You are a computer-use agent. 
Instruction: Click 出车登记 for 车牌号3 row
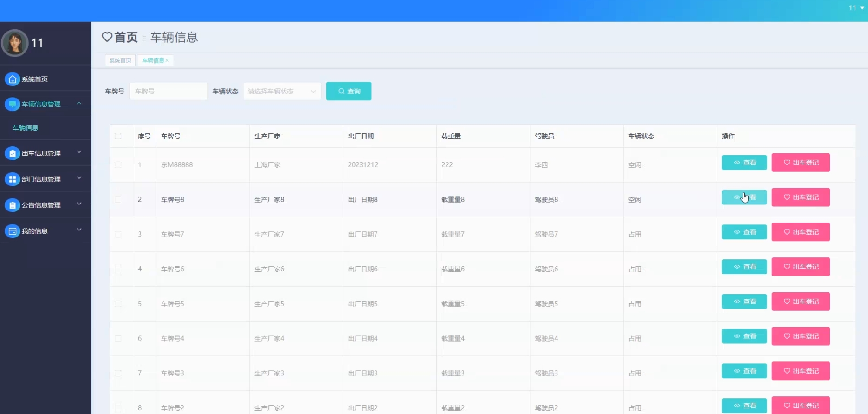point(801,371)
